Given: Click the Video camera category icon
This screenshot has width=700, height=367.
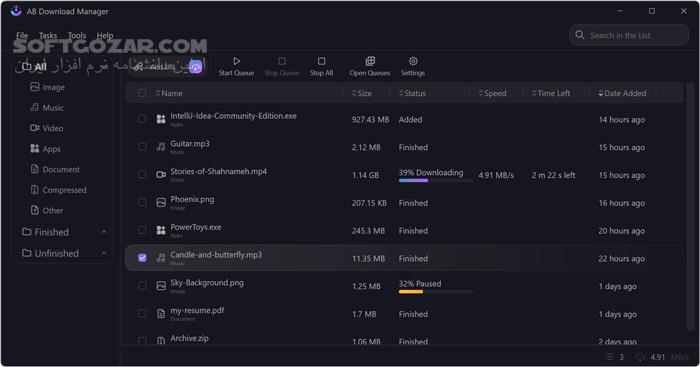Looking at the screenshot, I should click(x=34, y=128).
